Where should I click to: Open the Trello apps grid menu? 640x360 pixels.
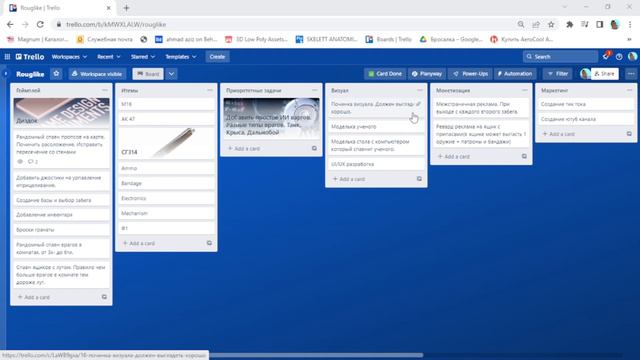tap(7, 57)
